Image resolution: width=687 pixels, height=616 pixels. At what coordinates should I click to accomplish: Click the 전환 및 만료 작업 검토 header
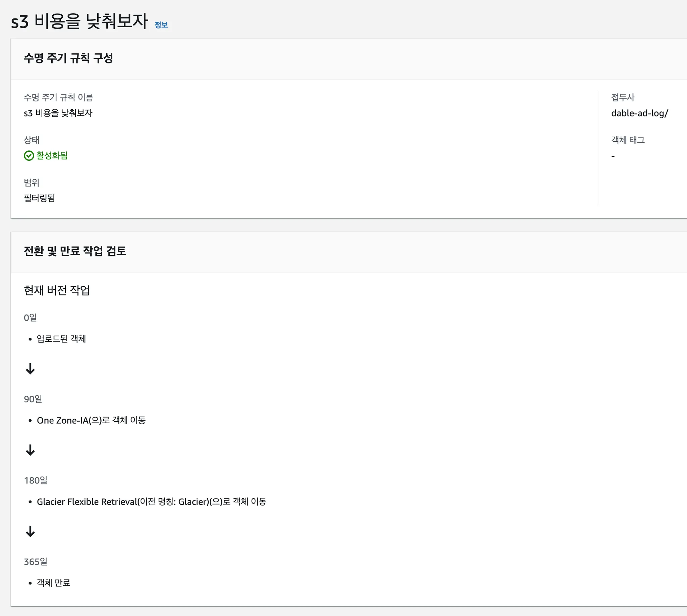click(75, 251)
